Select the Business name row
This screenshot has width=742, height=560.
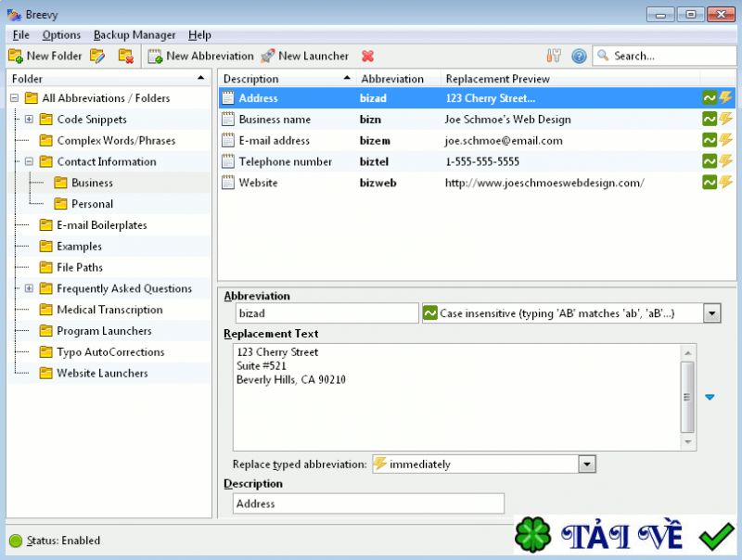[x=477, y=120]
